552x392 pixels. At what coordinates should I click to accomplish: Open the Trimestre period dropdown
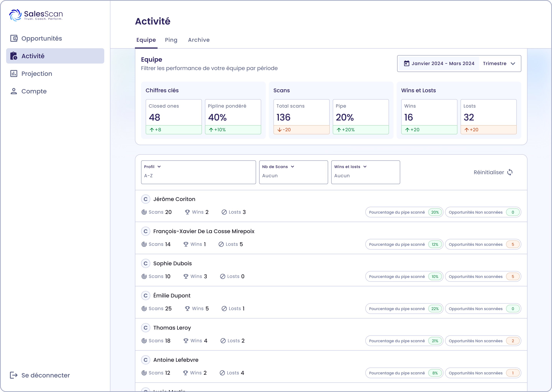point(499,64)
